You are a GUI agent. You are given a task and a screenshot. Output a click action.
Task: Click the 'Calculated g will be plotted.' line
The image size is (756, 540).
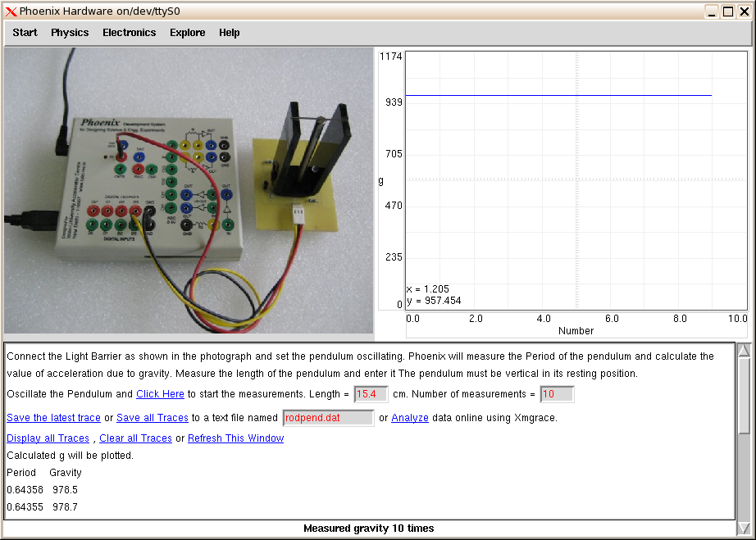click(x=70, y=456)
